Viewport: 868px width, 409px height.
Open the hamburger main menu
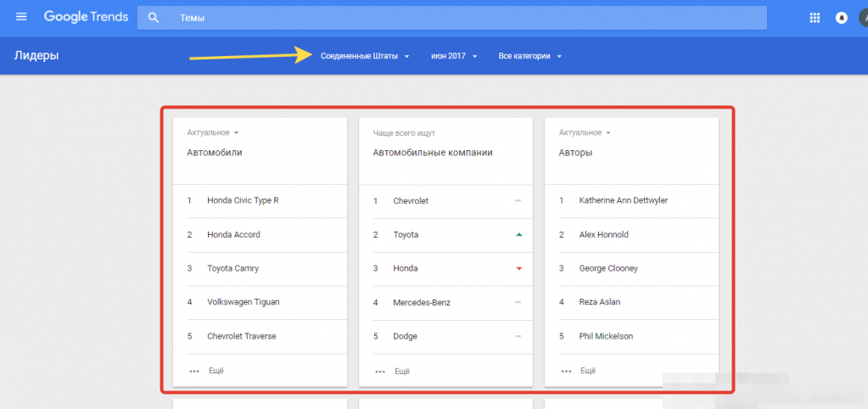21,17
